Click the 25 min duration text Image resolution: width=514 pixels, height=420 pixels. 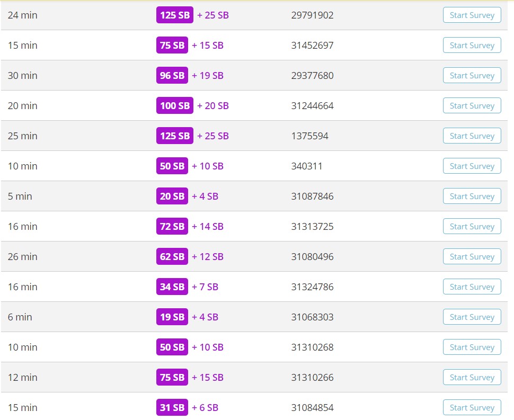click(x=23, y=136)
